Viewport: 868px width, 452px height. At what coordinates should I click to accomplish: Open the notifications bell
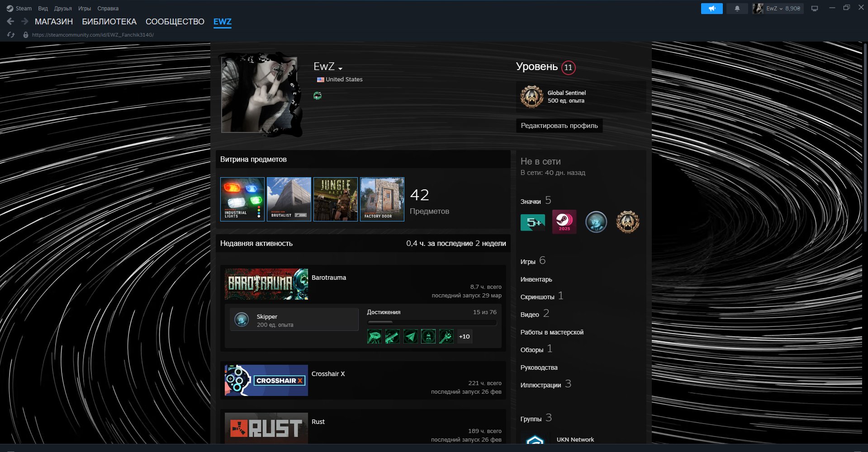737,9
